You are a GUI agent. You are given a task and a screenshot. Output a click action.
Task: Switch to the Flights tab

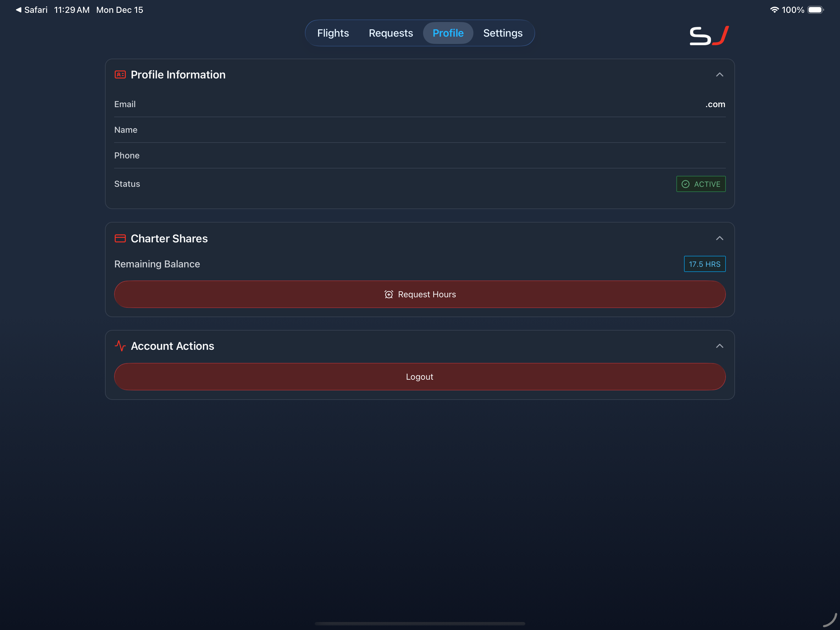tap(333, 33)
